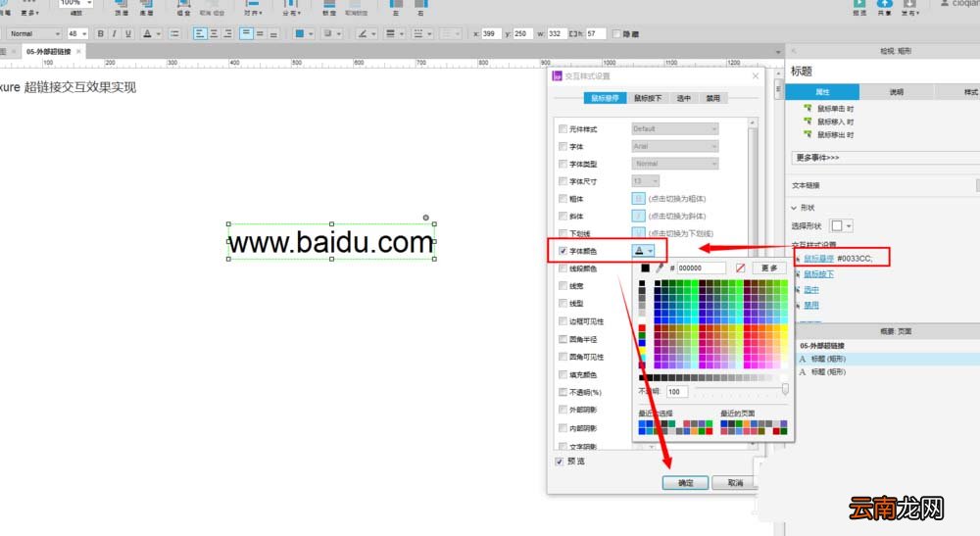The width and height of the screenshot is (980, 536).
Task: Check the 填充颜色 checkbox
Action: coord(563,374)
